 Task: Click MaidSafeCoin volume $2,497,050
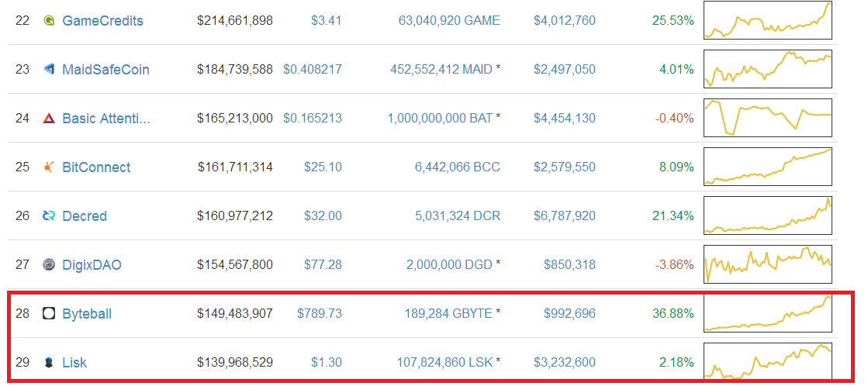tap(565, 70)
